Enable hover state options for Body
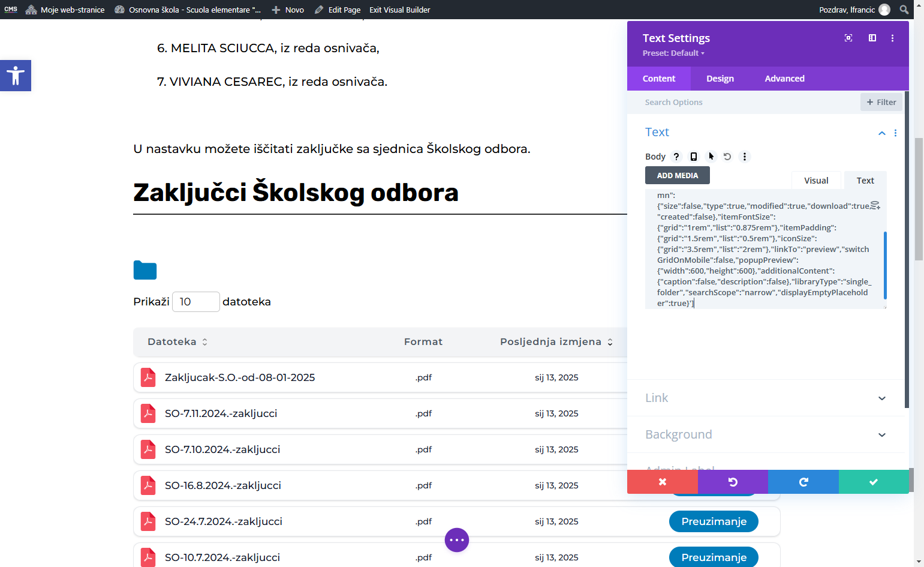 pos(711,157)
